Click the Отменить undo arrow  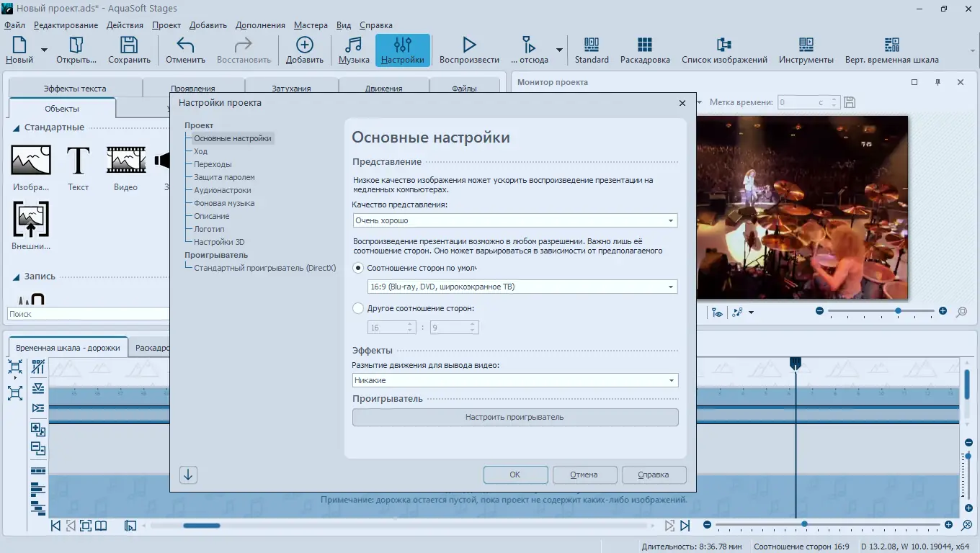click(185, 45)
